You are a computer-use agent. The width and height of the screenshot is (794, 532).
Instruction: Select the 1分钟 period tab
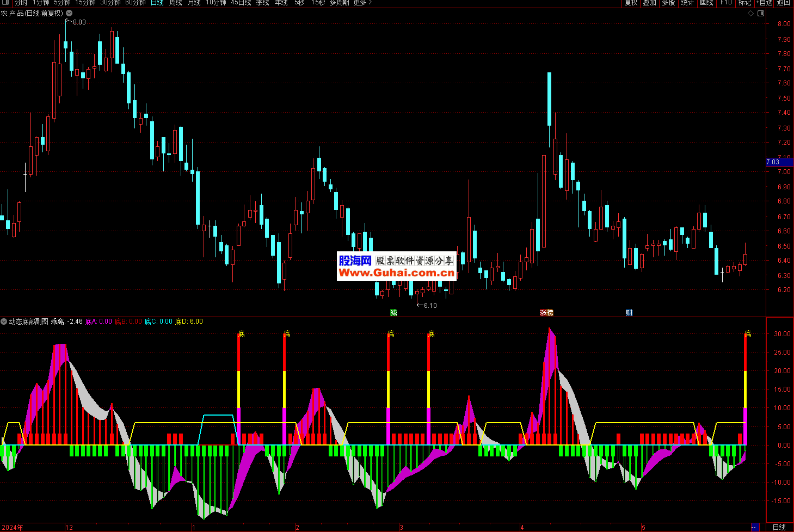41,3
